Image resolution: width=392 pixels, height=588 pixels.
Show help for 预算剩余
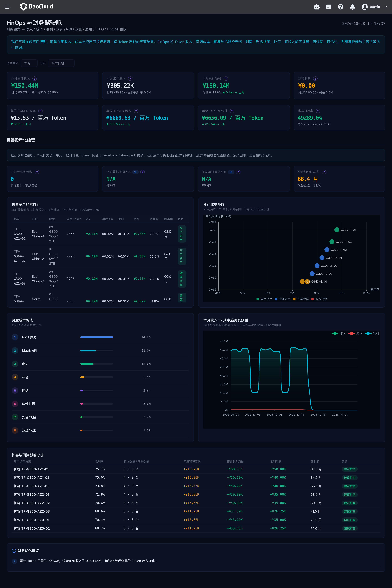click(x=316, y=79)
